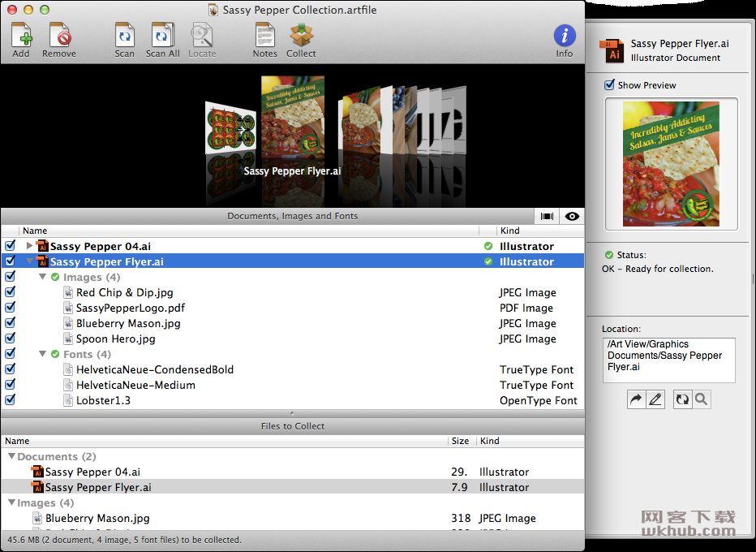Click AI icon of Sassy Pepper 04.ai in Files to Collect
Image resolution: width=756 pixels, height=552 pixels.
[x=37, y=472]
